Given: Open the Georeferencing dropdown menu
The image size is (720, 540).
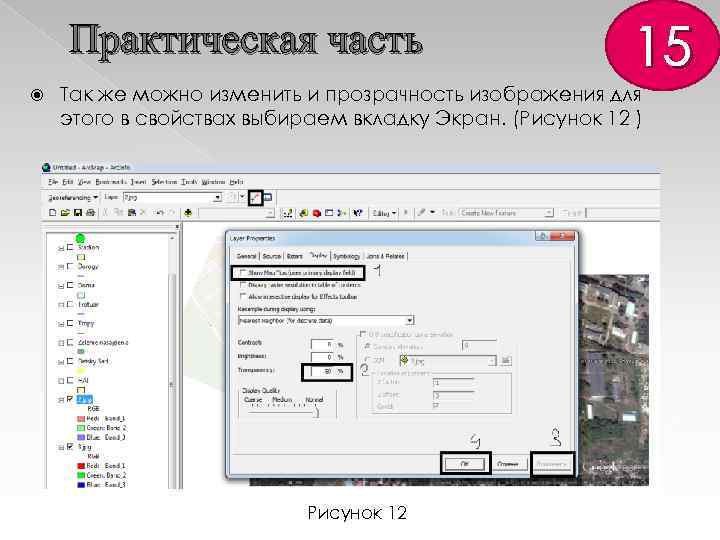Looking at the screenshot, I should pos(73,197).
